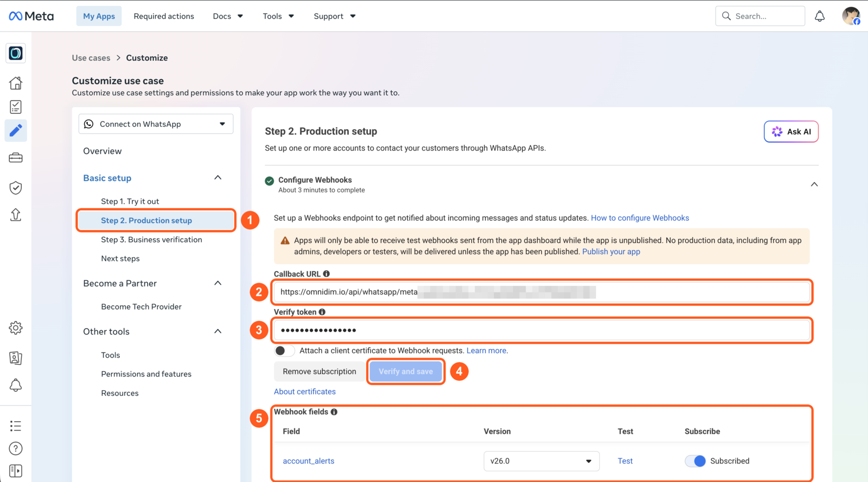Open notifications bell in top bar
Image resolution: width=868 pixels, height=482 pixels.
820,16
